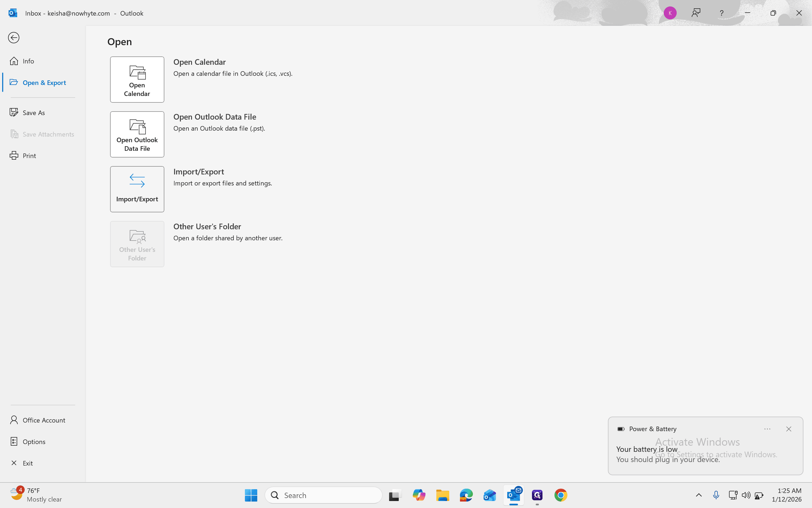Show hidden tray icons chevron
This screenshot has width=812, height=508.
(x=699, y=495)
